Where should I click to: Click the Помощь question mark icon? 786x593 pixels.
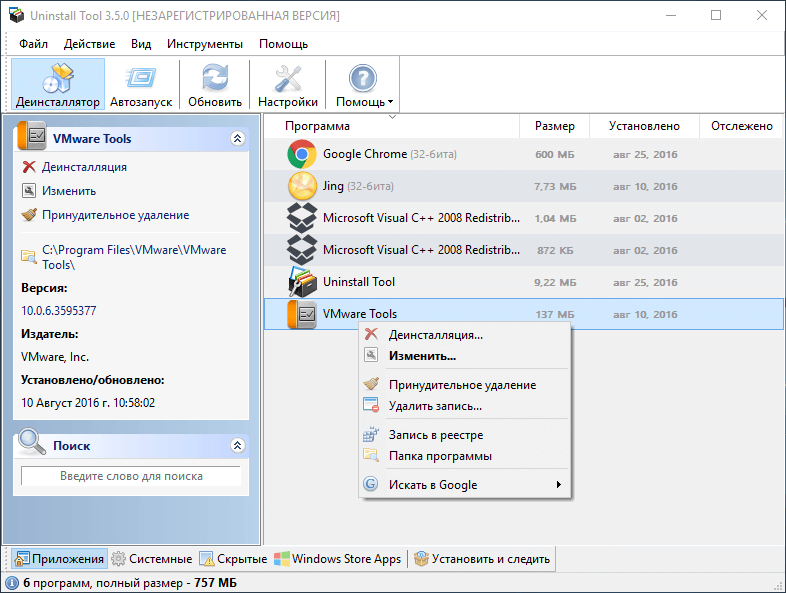pyautogui.click(x=362, y=78)
